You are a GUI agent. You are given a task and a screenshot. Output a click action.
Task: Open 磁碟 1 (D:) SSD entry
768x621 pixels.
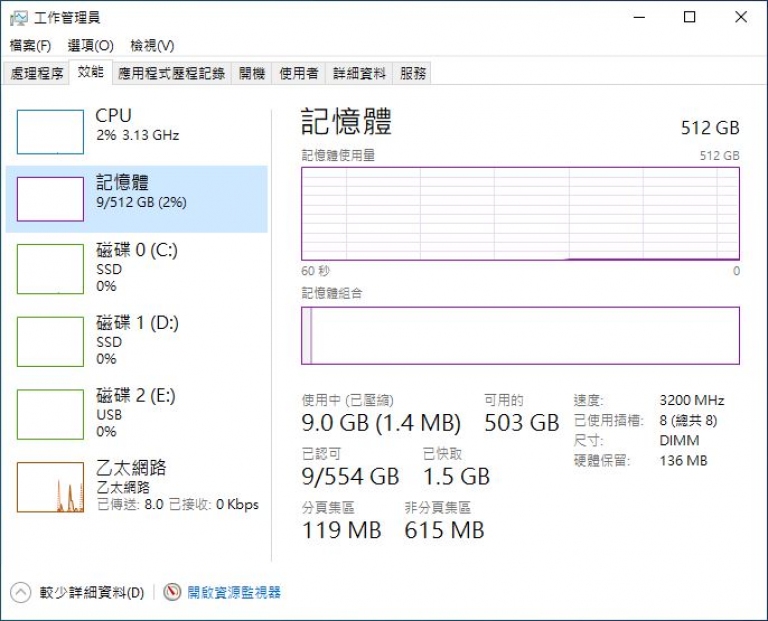137,341
